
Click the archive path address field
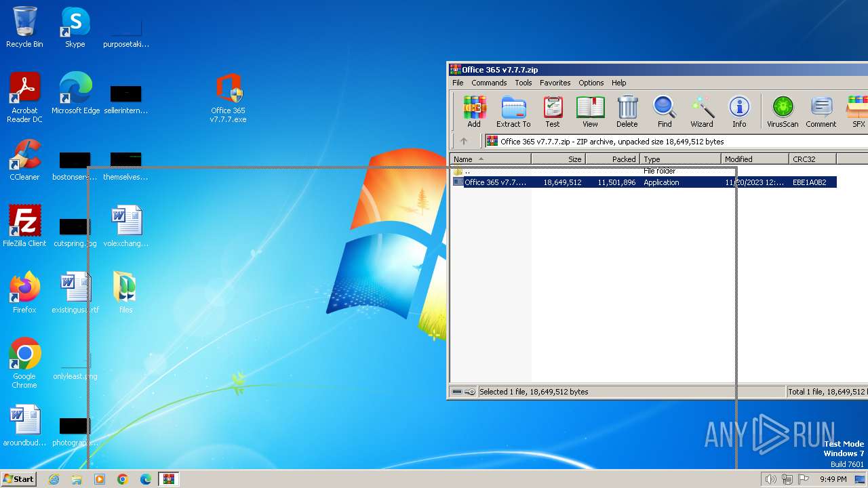[x=677, y=142]
